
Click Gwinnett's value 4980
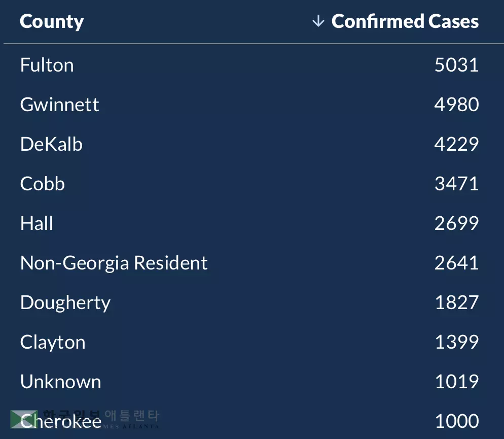coord(456,105)
